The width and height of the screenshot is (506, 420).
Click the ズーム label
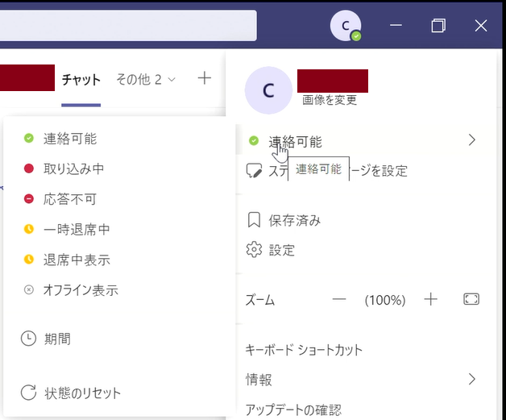click(x=260, y=300)
